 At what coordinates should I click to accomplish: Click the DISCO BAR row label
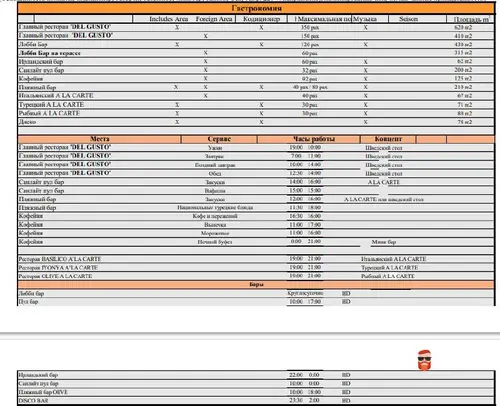click(33, 401)
